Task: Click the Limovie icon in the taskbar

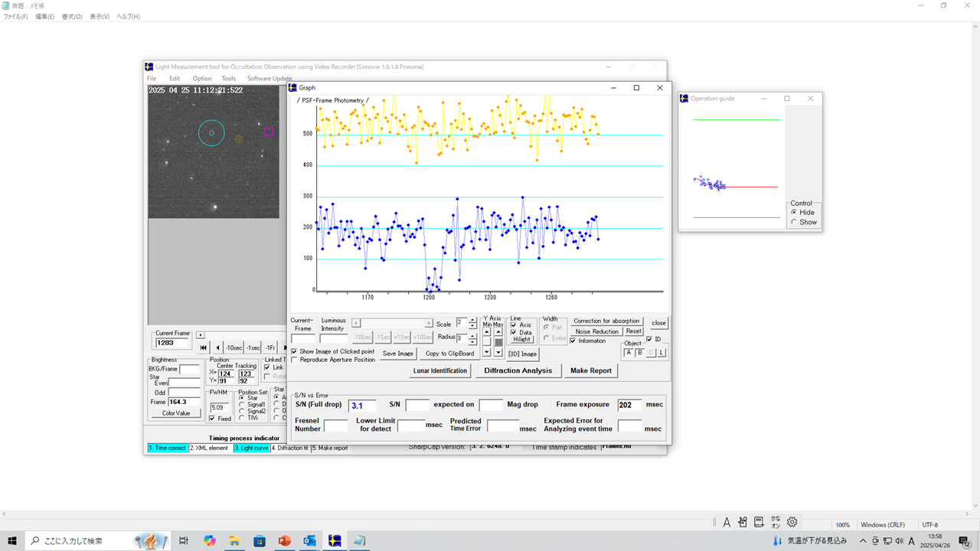Action: [335, 541]
